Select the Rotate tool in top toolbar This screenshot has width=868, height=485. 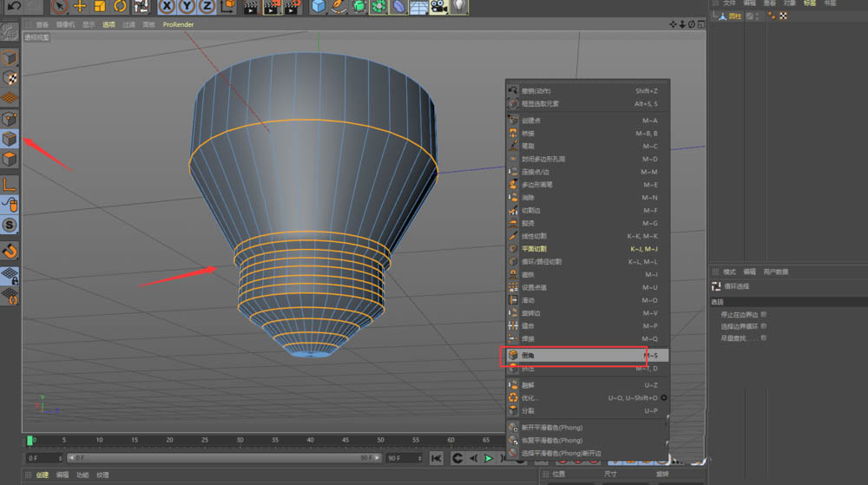pos(121,7)
